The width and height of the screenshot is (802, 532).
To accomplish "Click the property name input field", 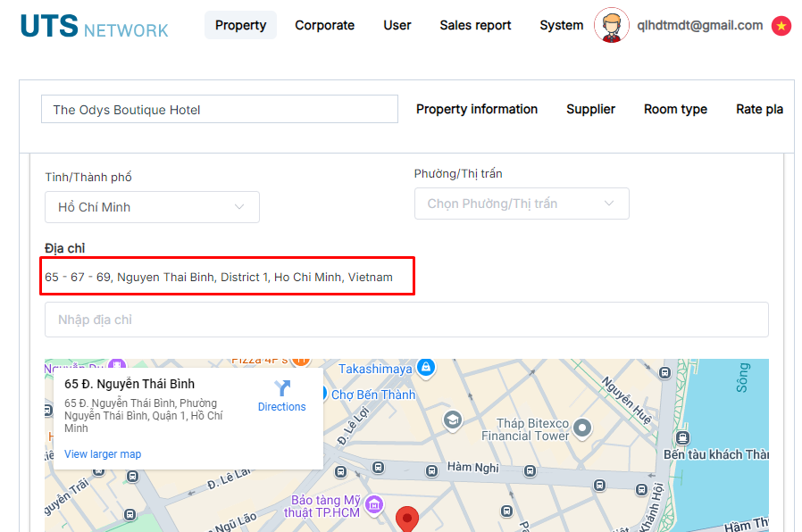I will coord(219,110).
